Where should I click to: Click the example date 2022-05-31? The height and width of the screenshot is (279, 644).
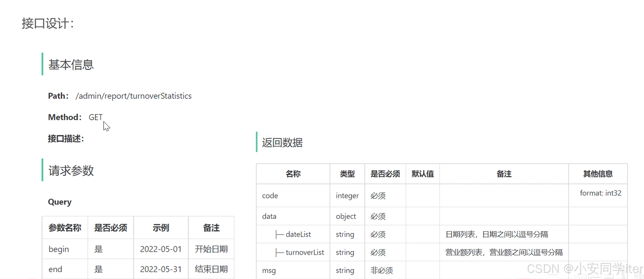coord(161,269)
